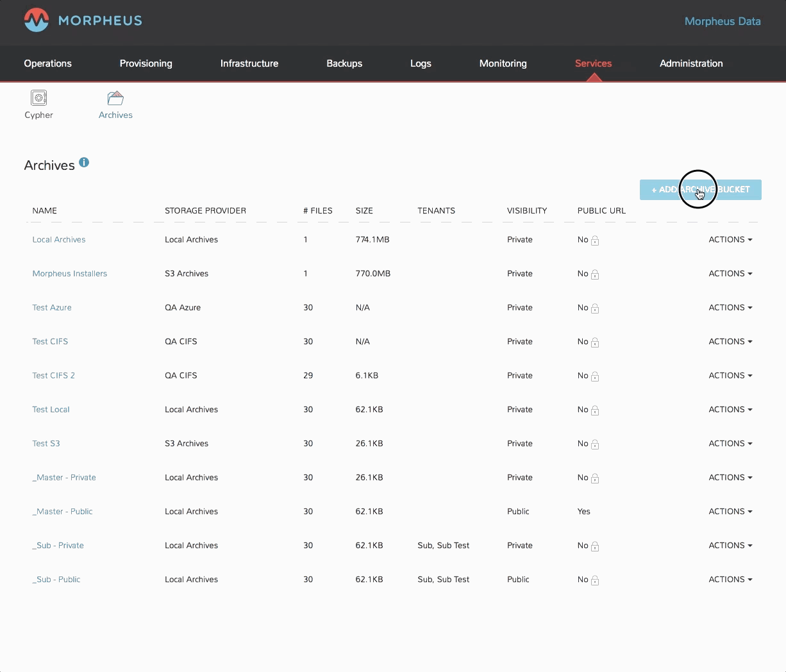Click lock icon in Morpheus Installers row
This screenshot has height=672, width=786.
(595, 274)
